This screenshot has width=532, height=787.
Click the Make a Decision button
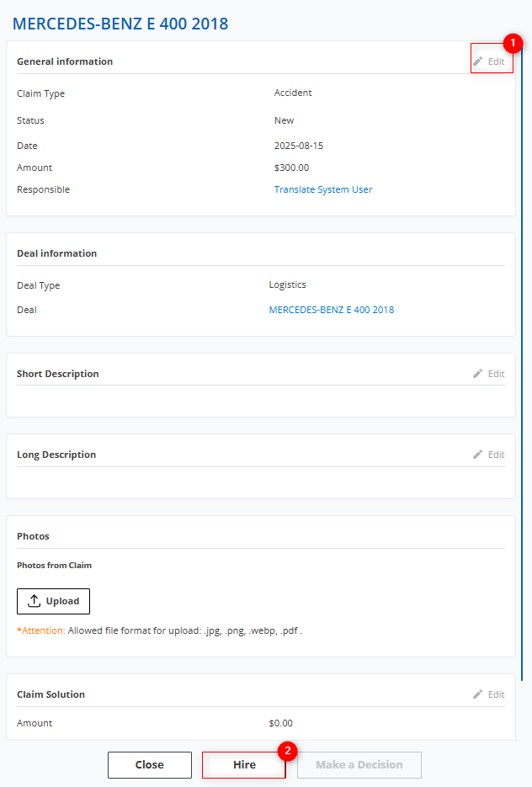pos(359,764)
